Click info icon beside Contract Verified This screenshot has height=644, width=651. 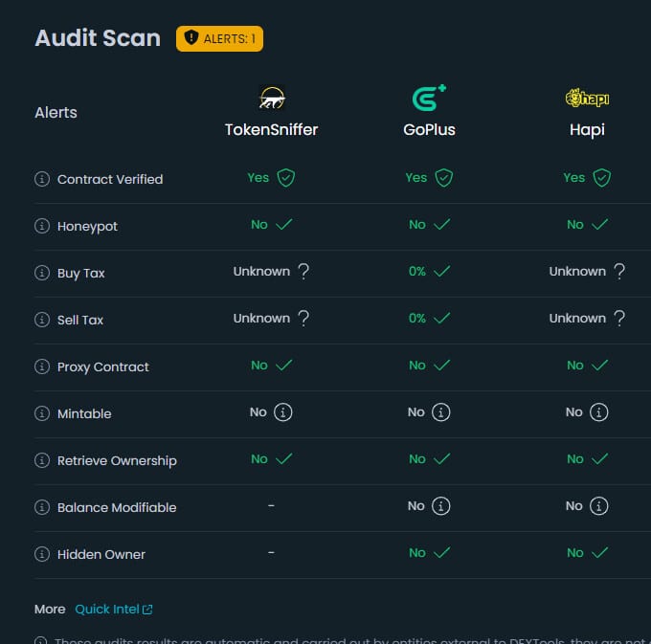[41, 179]
